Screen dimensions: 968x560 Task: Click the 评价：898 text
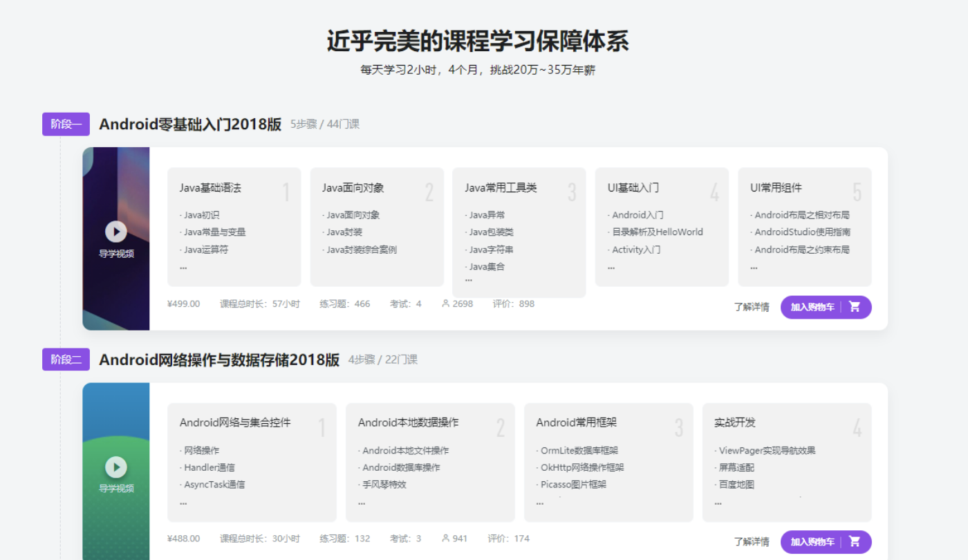coord(514,304)
